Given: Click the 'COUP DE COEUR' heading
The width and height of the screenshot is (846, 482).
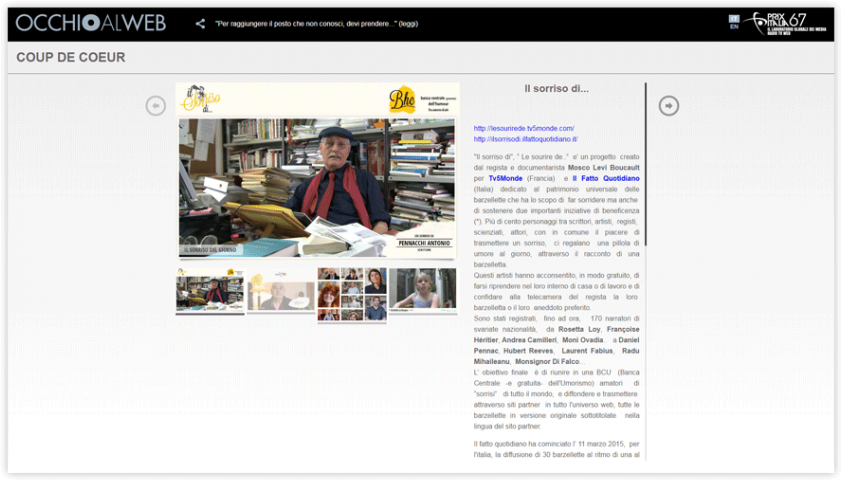Looking at the screenshot, I should click(x=71, y=57).
